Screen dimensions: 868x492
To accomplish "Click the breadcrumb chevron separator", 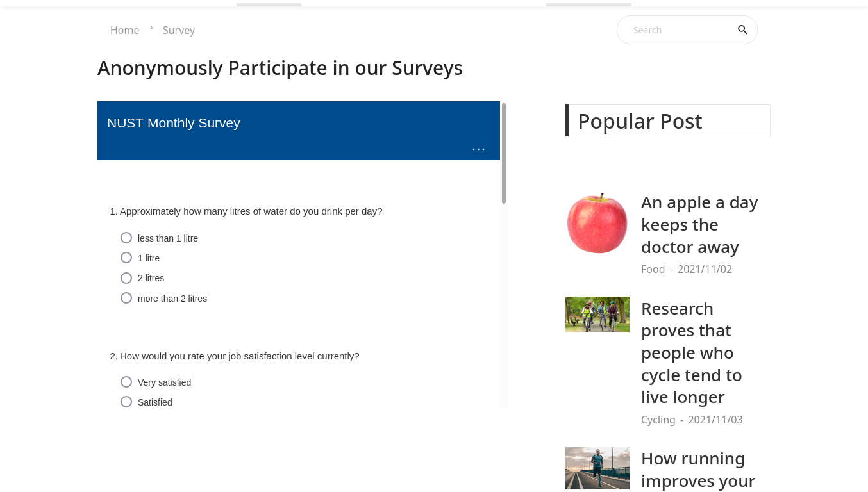I will point(152,28).
